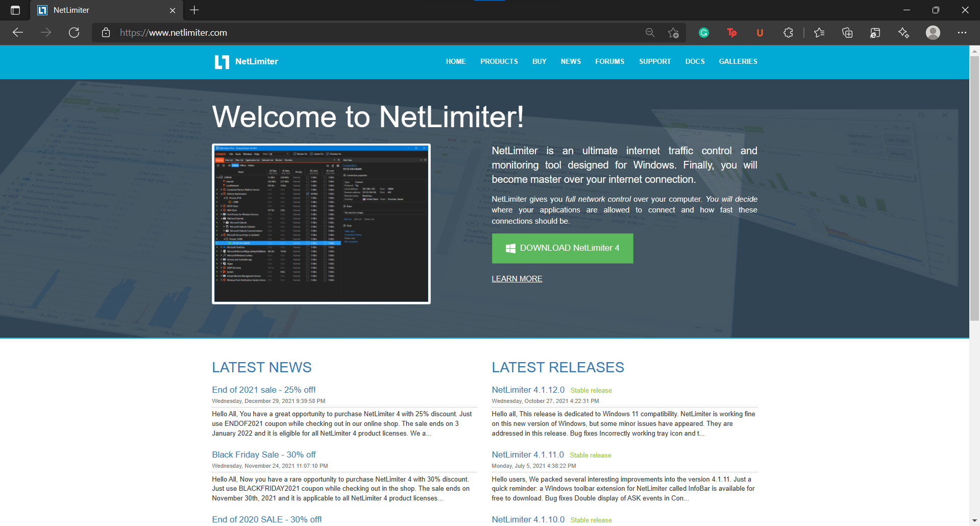Open the Collections icon

pyautogui.click(x=847, y=33)
